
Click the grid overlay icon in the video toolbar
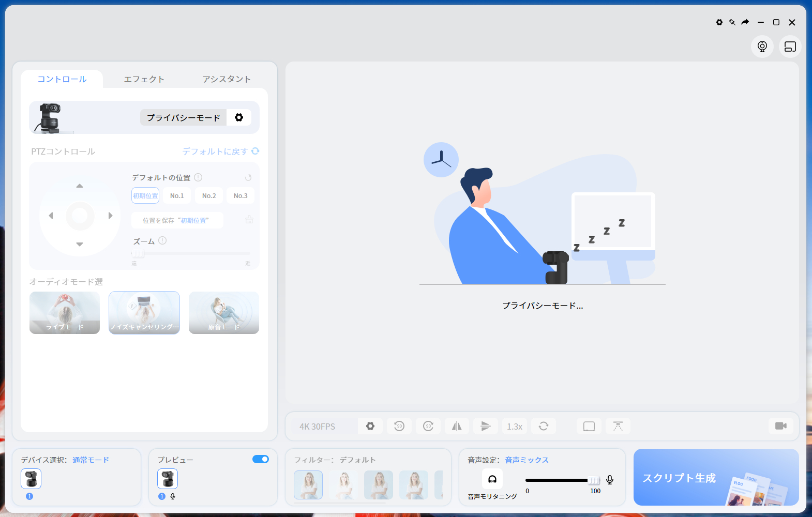tap(618, 426)
